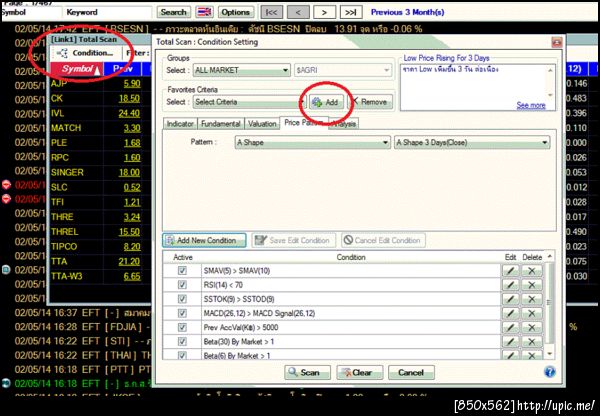Open the ALL MARKET groups dropdown
This screenshot has height=416, width=600.
click(241, 70)
